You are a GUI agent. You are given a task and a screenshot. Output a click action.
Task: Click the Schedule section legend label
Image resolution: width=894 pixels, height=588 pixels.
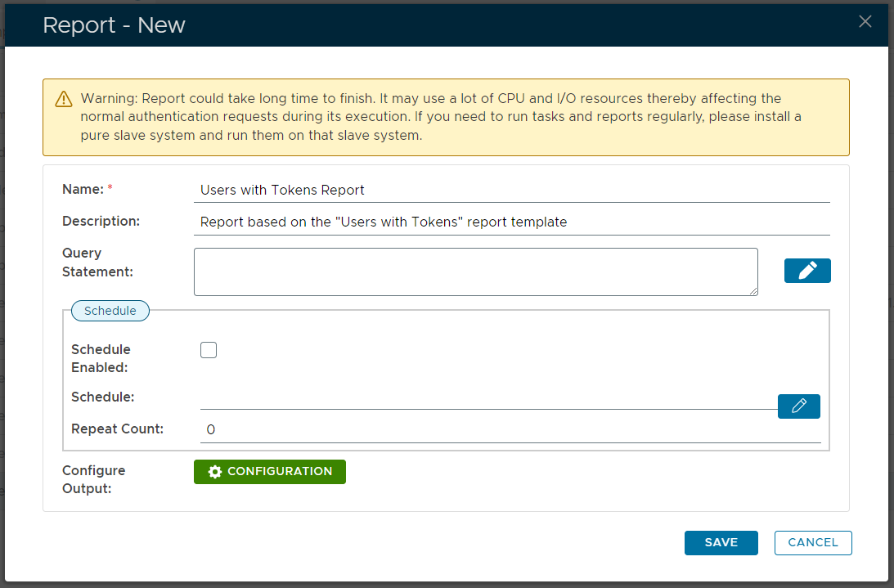pos(110,311)
